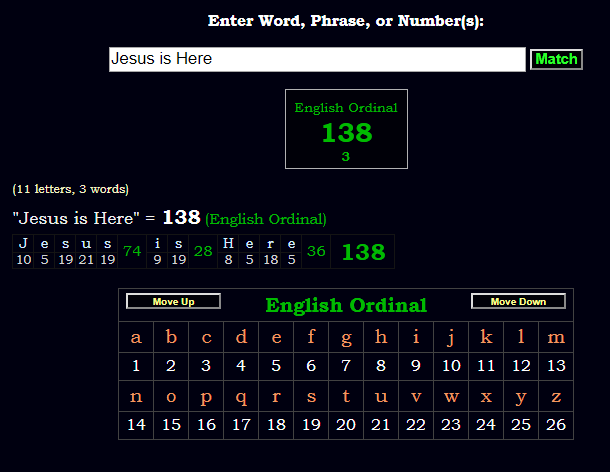610x472 pixels.
Task: Click letter 'a' in the cipher chart
Action: tap(136, 337)
